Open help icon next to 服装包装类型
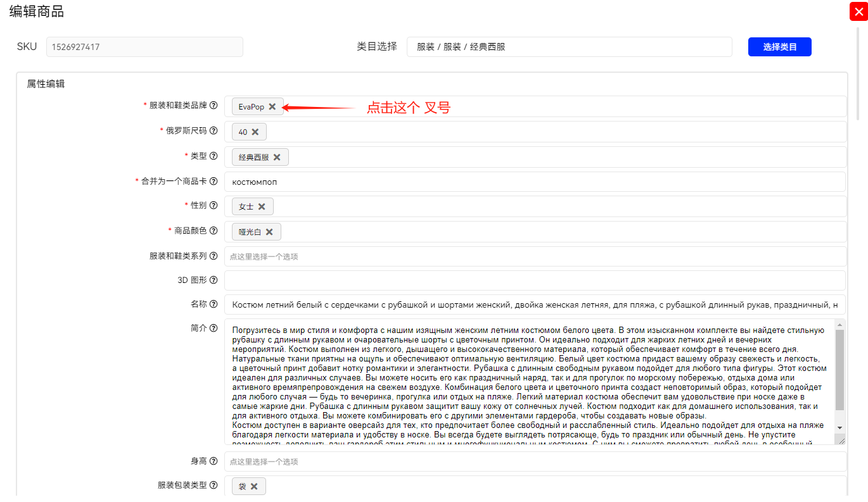The height and width of the screenshot is (502, 868). click(214, 485)
